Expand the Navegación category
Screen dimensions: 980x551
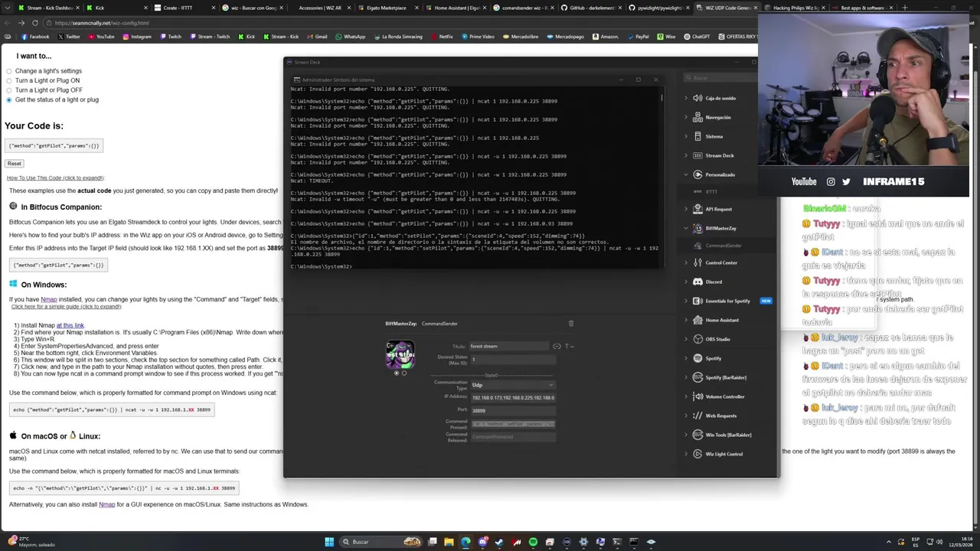(x=686, y=117)
